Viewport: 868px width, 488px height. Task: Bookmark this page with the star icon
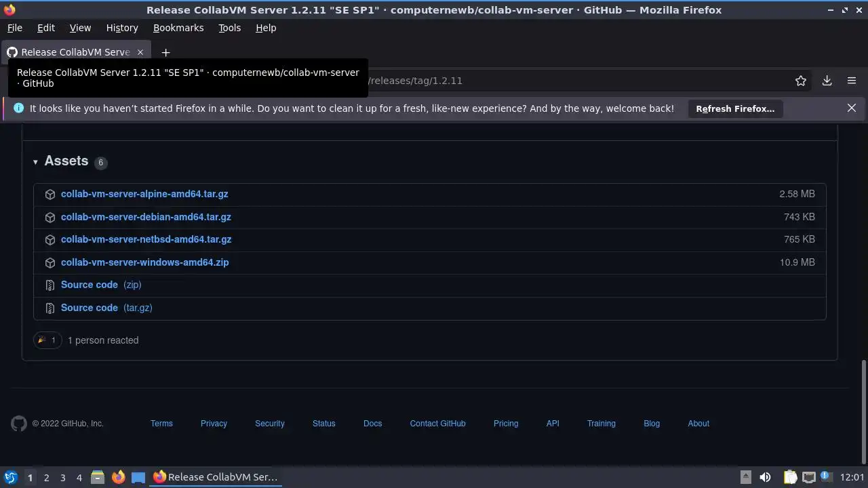(x=801, y=81)
